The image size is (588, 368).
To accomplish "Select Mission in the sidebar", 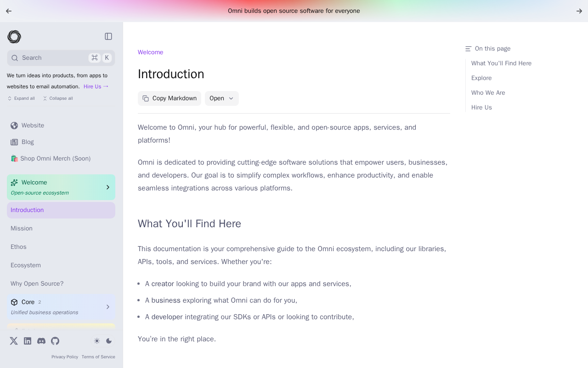I will tap(22, 229).
